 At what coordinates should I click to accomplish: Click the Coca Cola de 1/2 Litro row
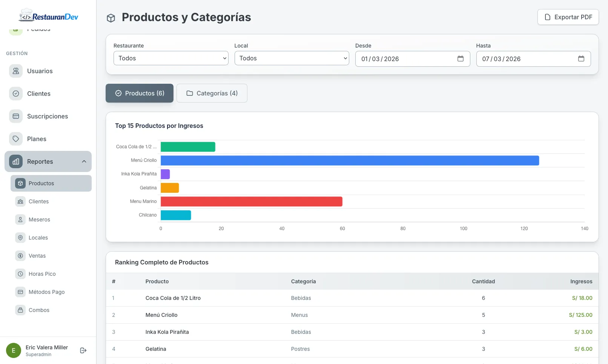(173, 298)
